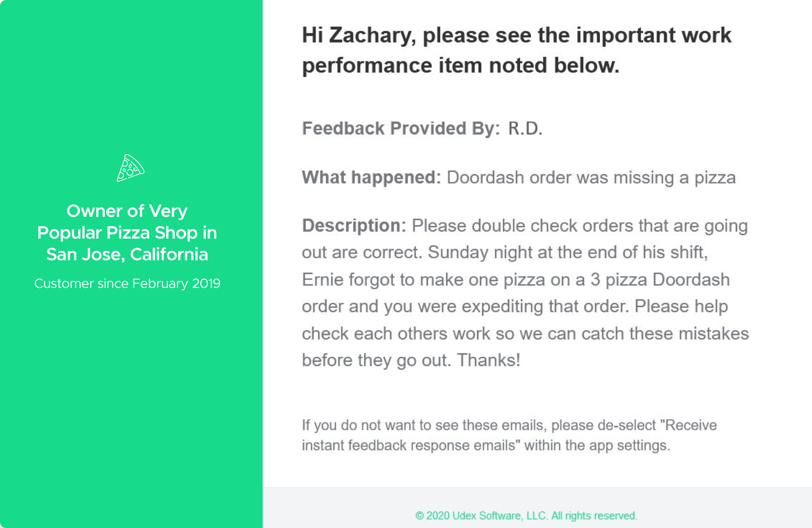
Task: Click the "R.D." feedback provider initials
Action: pos(525,128)
